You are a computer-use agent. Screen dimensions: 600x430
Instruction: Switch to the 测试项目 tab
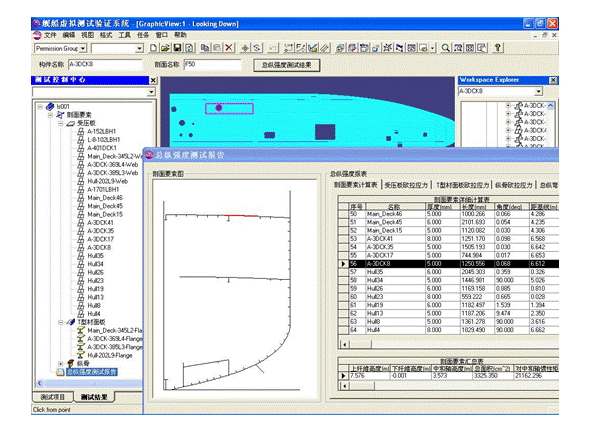click(53, 398)
